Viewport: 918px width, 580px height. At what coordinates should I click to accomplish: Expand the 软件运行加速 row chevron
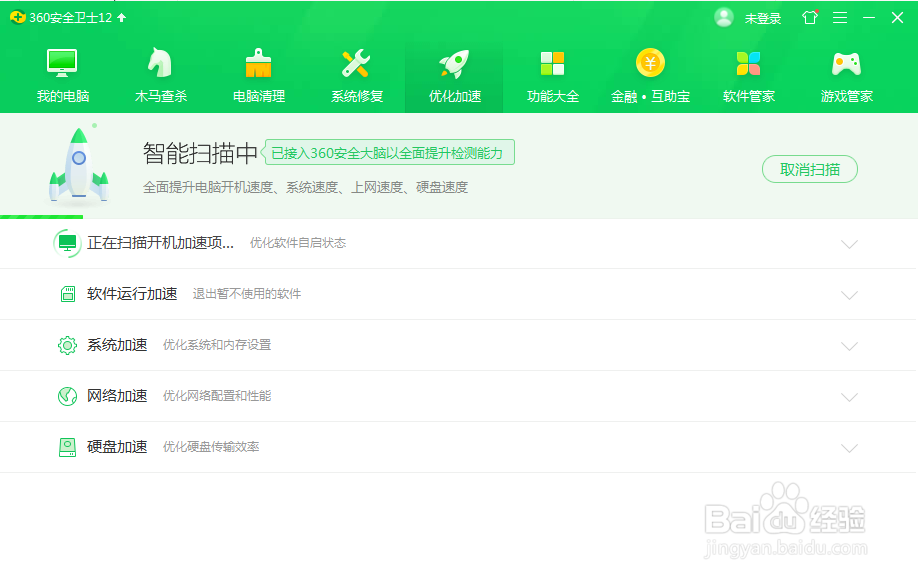pos(849,295)
